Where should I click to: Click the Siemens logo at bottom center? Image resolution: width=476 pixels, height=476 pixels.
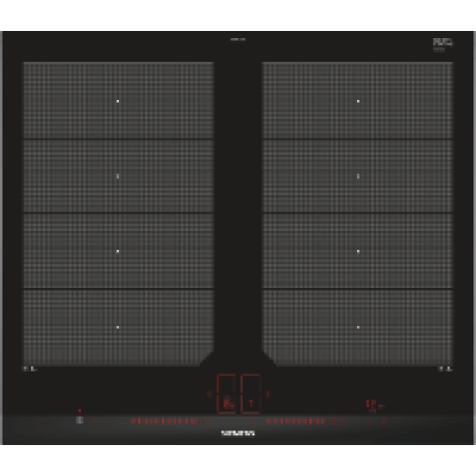(x=238, y=433)
